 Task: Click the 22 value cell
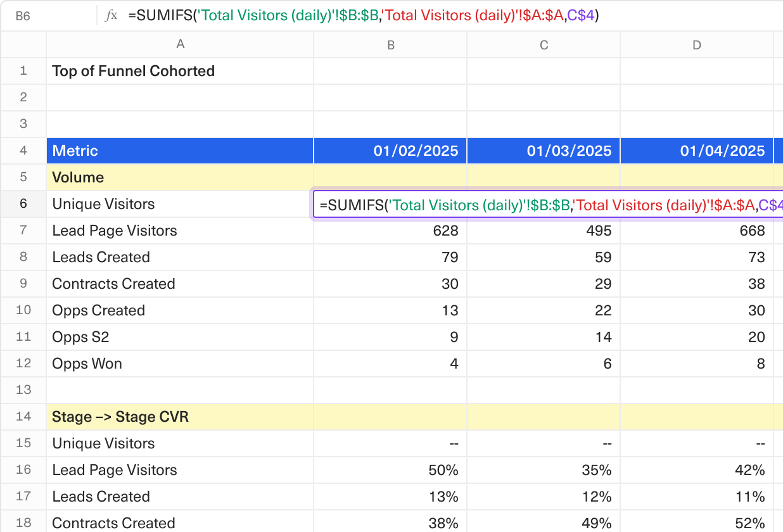point(544,310)
